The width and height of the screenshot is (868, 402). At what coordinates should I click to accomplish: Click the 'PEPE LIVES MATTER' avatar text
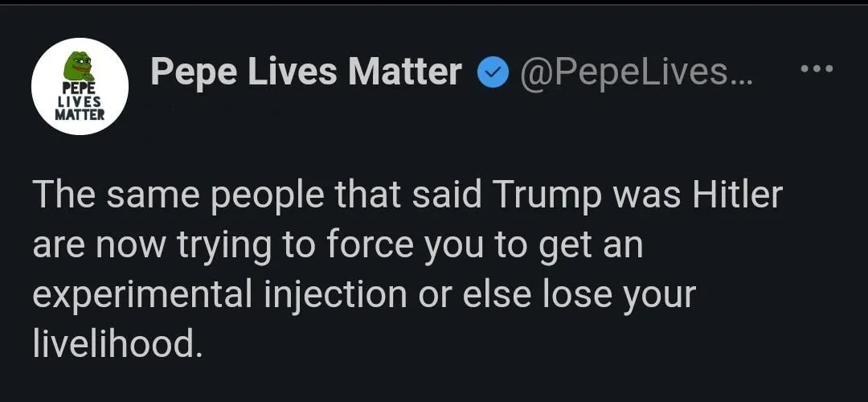pos(80,100)
